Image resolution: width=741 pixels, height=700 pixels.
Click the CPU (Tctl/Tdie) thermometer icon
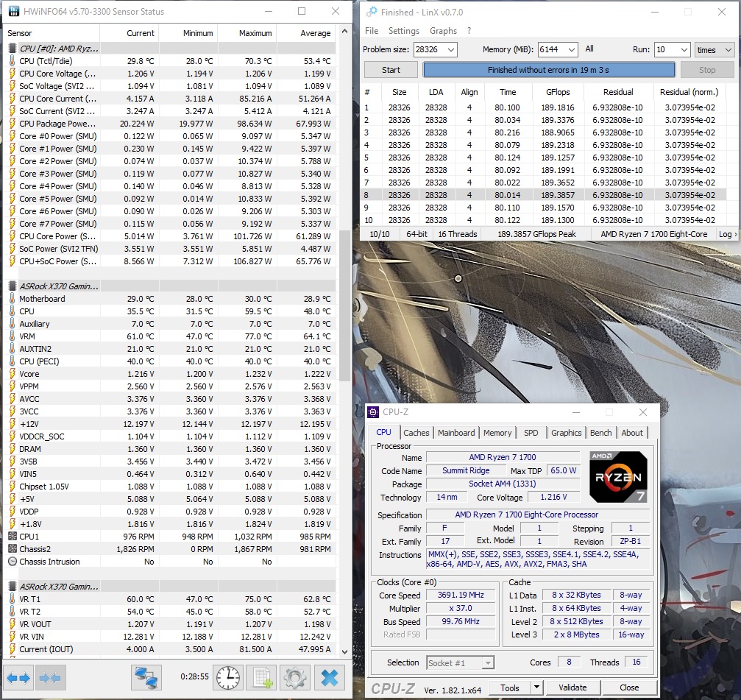(13, 61)
